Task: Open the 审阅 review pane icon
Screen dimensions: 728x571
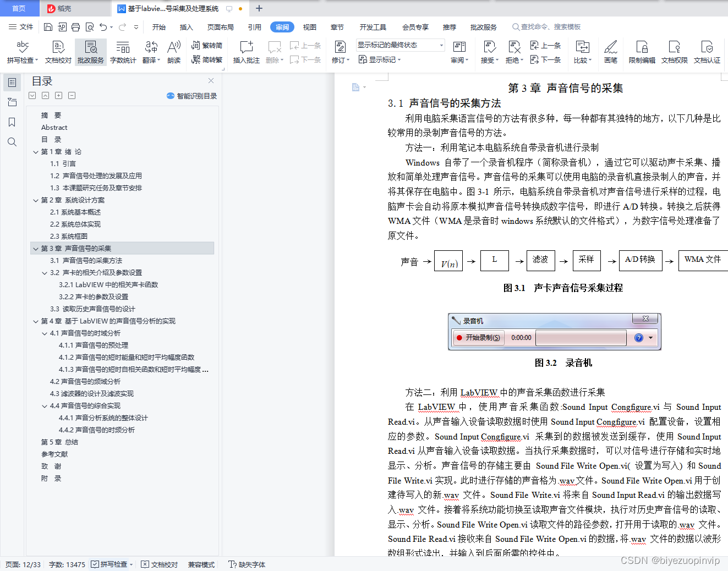Action: (x=459, y=47)
